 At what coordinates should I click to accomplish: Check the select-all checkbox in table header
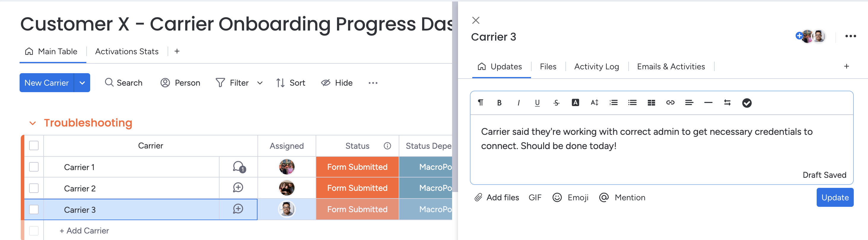[x=34, y=145]
